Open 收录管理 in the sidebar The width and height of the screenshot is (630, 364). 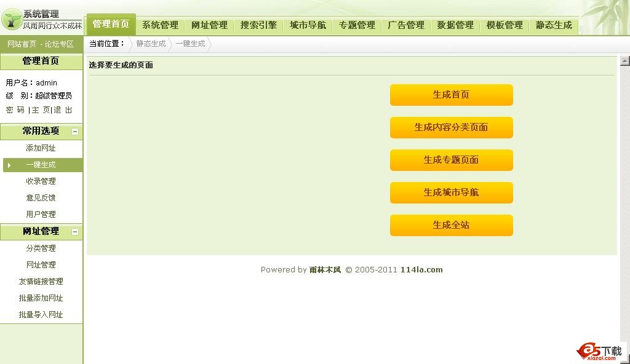[x=41, y=181]
